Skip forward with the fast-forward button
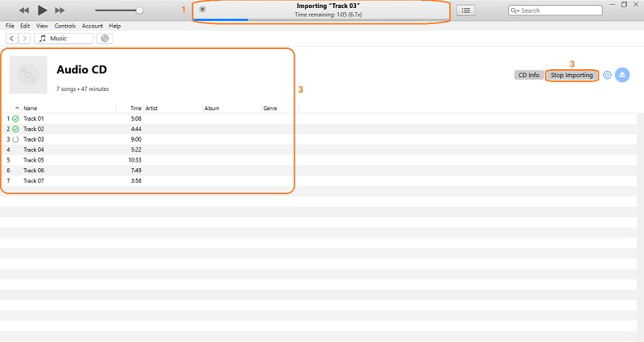Viewport: 644px width, 342px height. coord(60,10)
